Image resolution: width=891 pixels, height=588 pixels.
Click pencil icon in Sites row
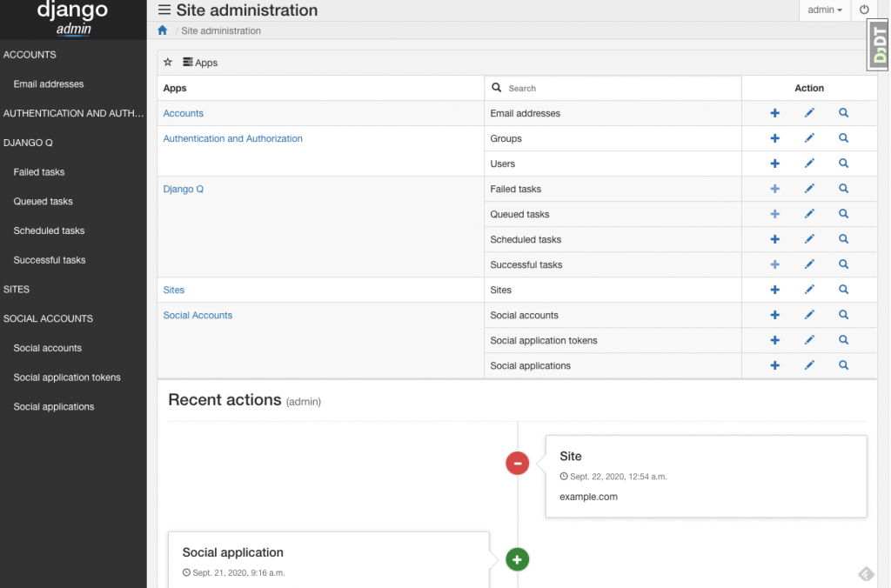(x=809, y=290)
